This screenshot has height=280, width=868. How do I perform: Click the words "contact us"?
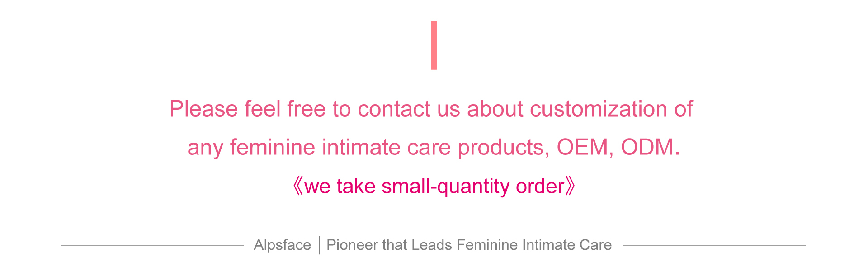(x=409, y=109)
